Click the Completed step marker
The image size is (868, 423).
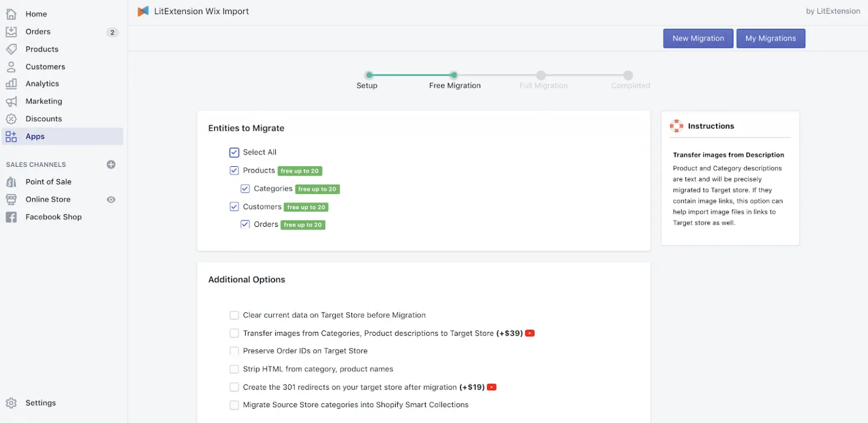pos(628,75)
